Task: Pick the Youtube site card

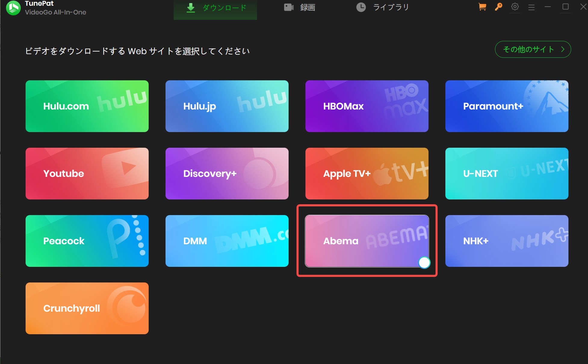Action: pyautogui.click(x=87, y=174)
